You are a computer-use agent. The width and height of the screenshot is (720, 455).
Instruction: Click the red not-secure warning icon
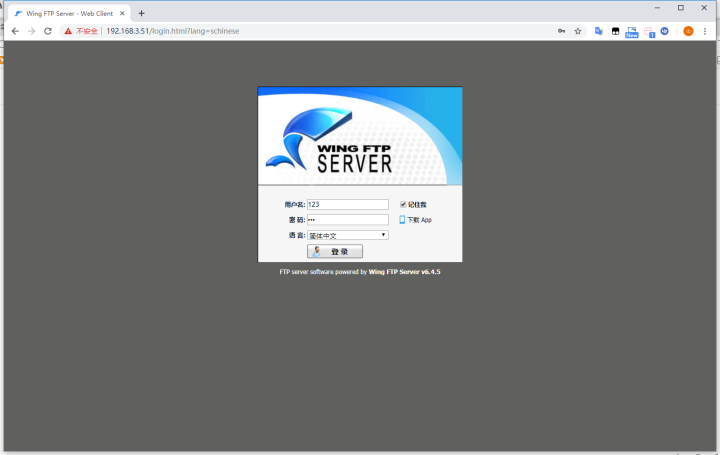tap(68, 31)
